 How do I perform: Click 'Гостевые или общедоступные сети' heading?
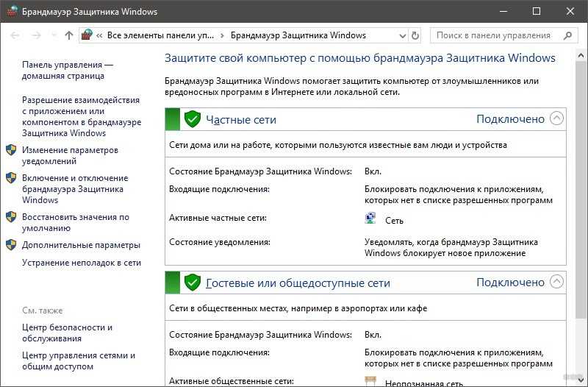coord(298,283)
